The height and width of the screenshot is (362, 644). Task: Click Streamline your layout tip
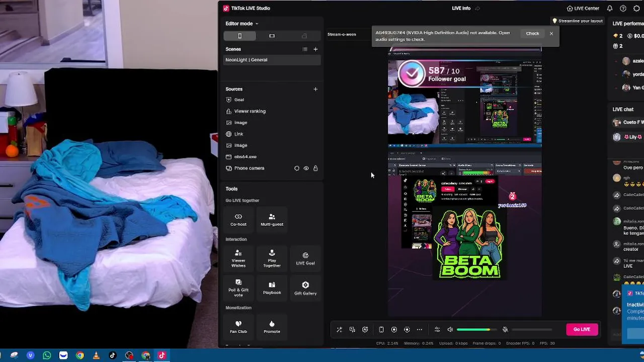pos(578,21)
